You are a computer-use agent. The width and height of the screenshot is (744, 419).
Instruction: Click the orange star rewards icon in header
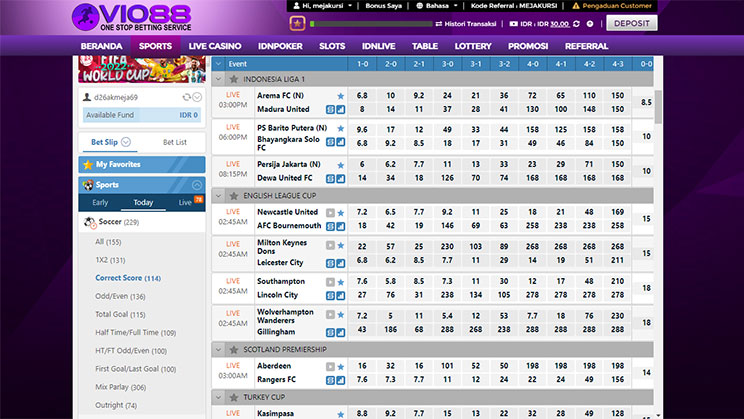pyautogui.click(x=298, y=23)
